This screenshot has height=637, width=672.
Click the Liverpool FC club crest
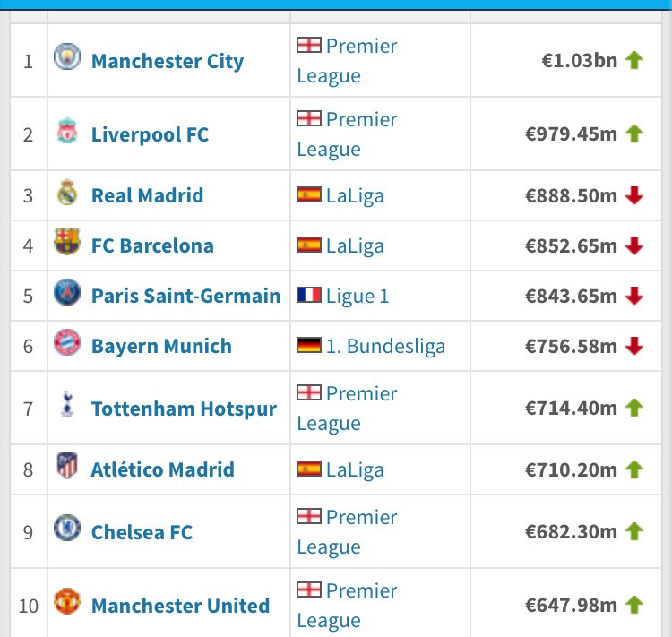tap(66, 133)
